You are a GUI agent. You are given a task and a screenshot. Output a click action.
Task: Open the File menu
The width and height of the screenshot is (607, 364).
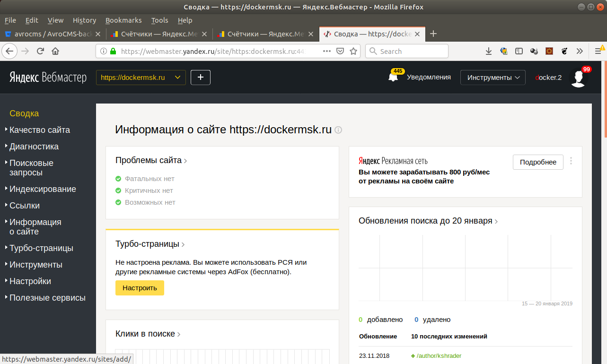coord(10,20)
